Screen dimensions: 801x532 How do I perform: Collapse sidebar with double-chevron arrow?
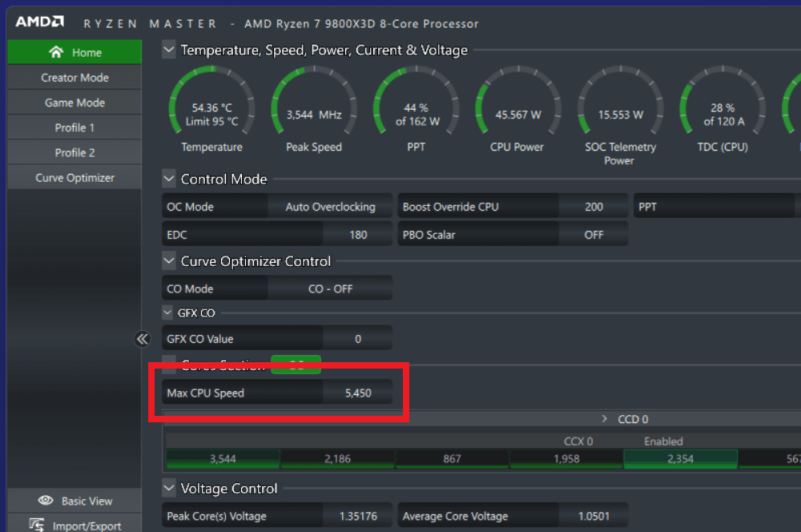(x=142, y=339)
